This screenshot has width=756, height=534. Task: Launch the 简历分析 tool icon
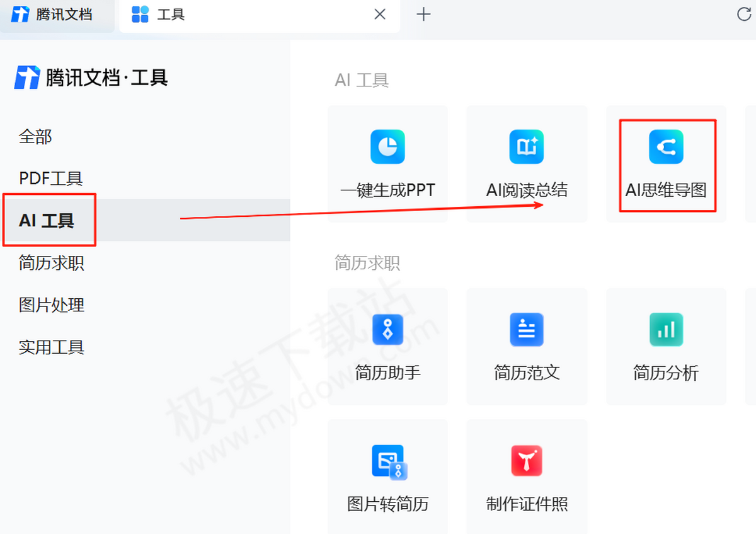pyautogui.click(x=666, y=330)
